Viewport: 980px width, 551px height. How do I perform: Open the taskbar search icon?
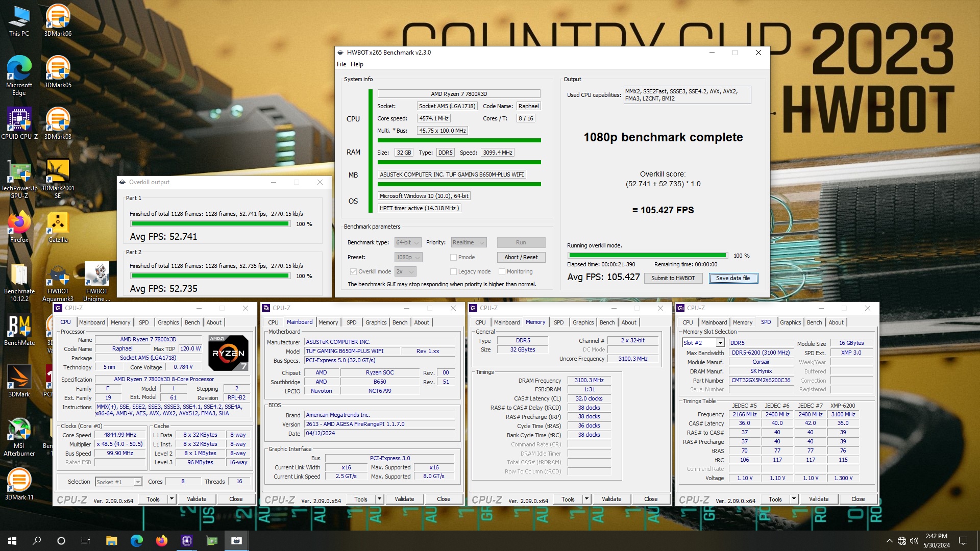coord(37,541)
